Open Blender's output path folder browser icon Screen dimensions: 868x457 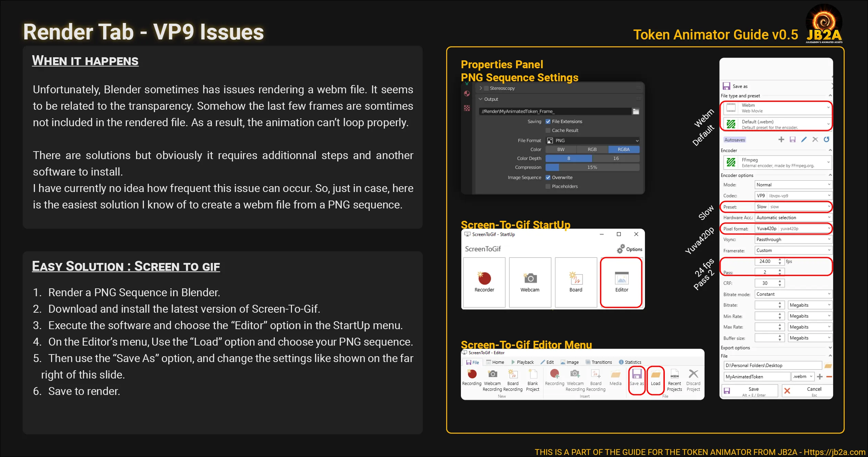click(x=636, y=111)
